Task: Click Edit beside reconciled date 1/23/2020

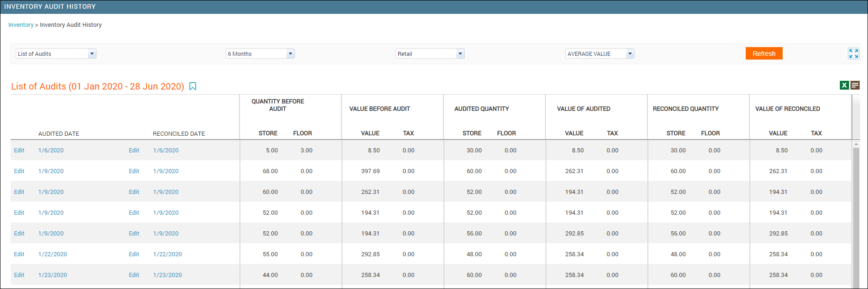Action: pyautogui.click(x=134, y=275)
